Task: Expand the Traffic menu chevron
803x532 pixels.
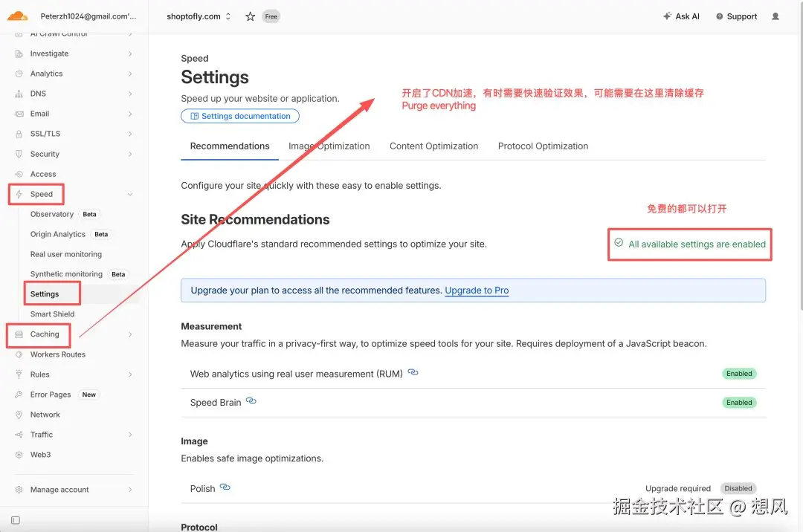Action: tap(130, 435)
